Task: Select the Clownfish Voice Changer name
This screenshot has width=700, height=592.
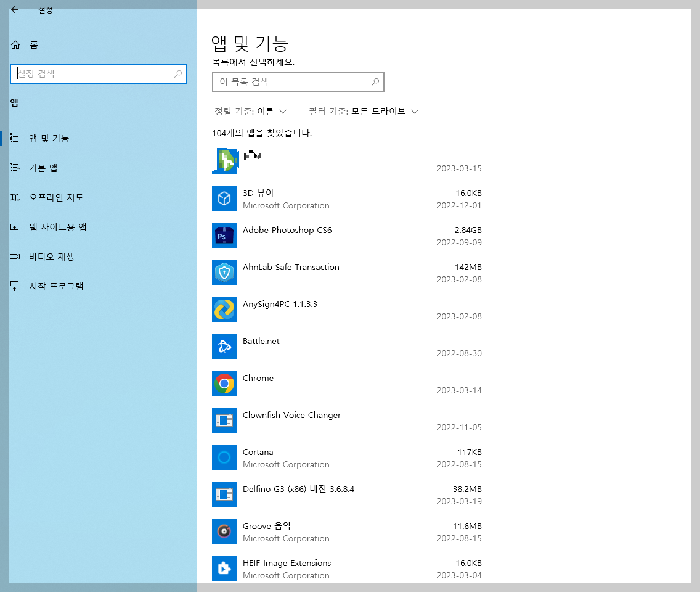Action: [291, 416]
